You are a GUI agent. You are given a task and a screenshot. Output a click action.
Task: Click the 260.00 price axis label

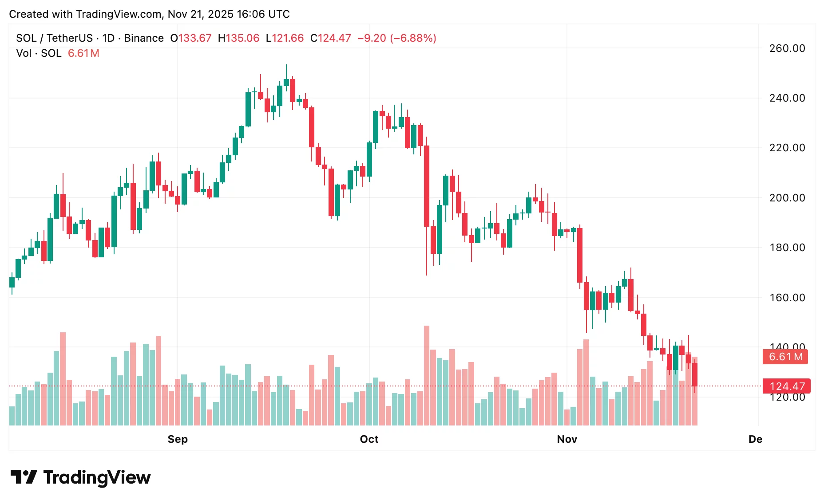click(x=787, y=48)
